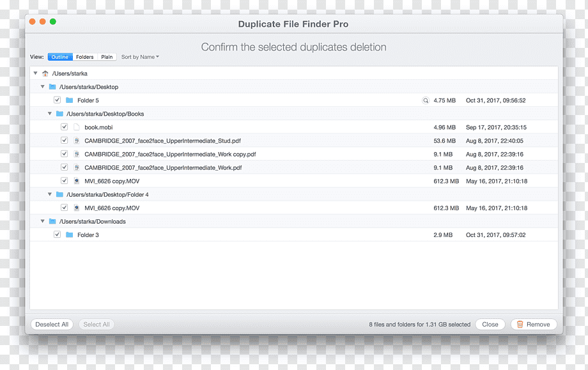
Task: Collapse the /Users/starka root tree
Action: point(35,73)
